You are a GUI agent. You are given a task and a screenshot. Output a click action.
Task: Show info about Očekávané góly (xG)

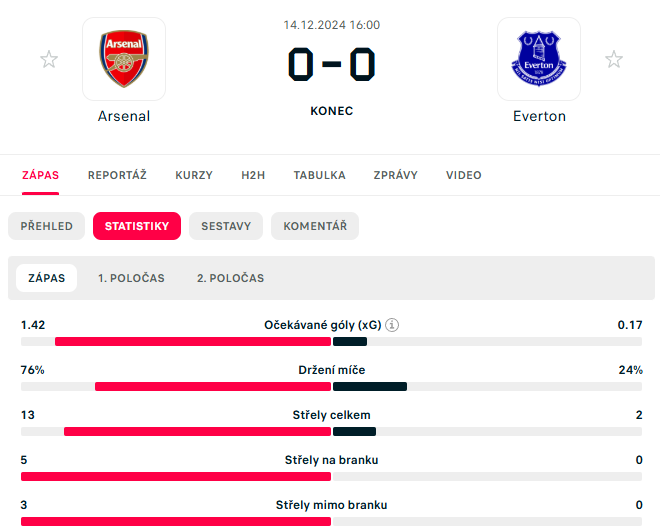392,325
